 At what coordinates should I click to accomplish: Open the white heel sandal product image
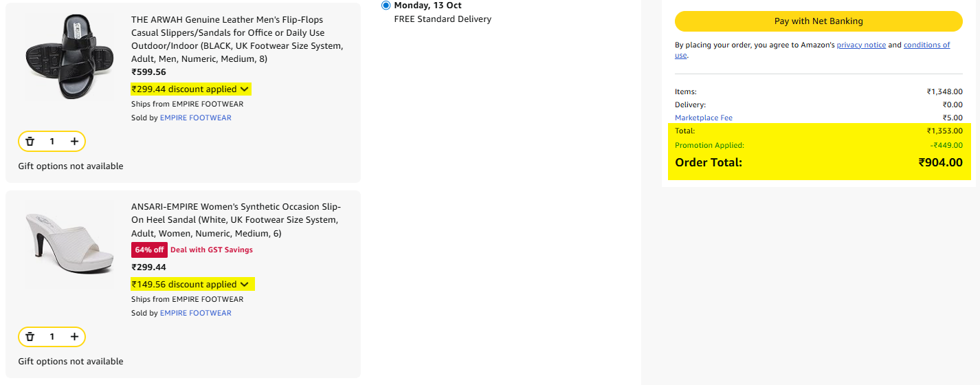70,244
